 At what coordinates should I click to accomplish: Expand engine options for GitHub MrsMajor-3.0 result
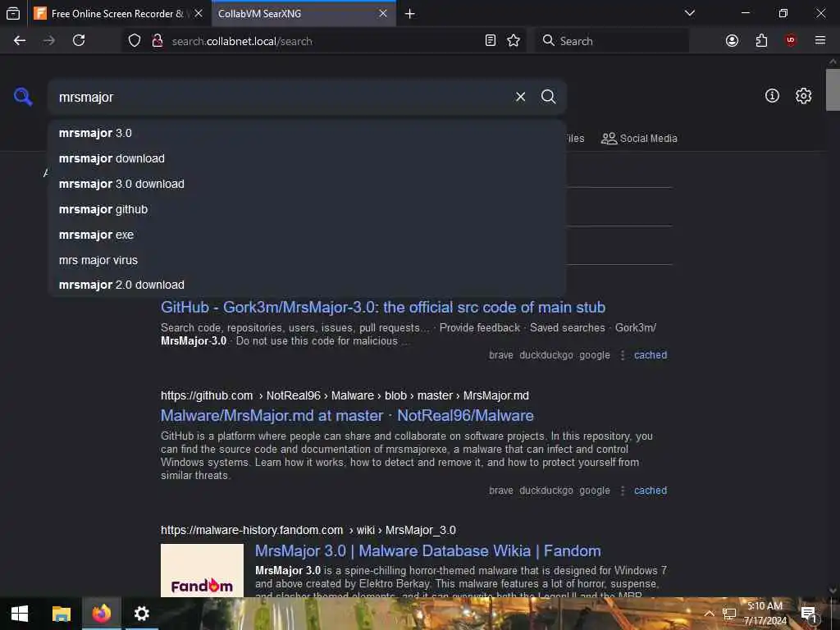coord(623,355)
